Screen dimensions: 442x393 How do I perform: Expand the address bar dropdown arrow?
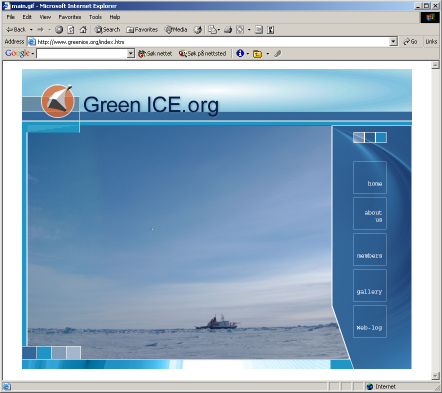pyautogui.click(x=394, y=42)
